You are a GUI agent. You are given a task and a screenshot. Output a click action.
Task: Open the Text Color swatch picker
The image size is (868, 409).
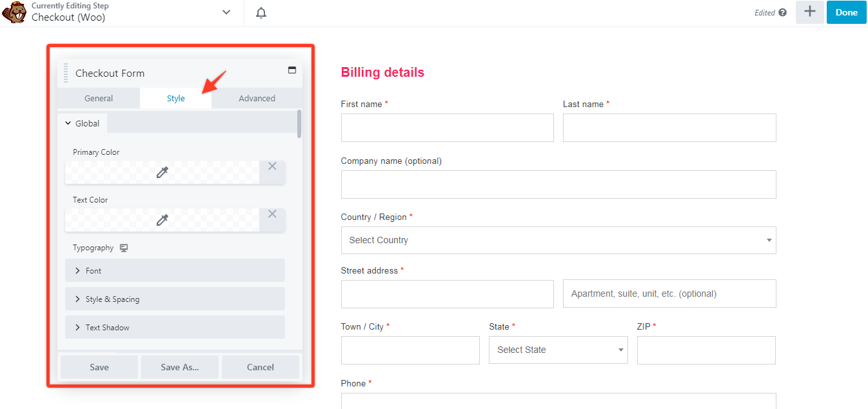coord(163,220)
